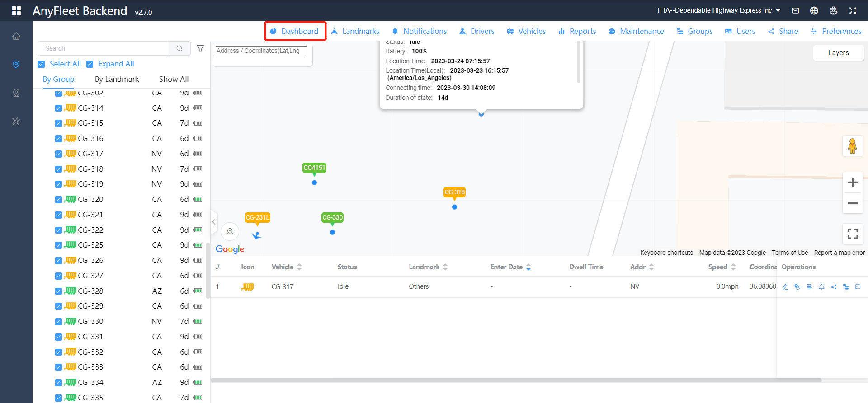
Task: Click the CG-318 map marker
Action: 454,192
